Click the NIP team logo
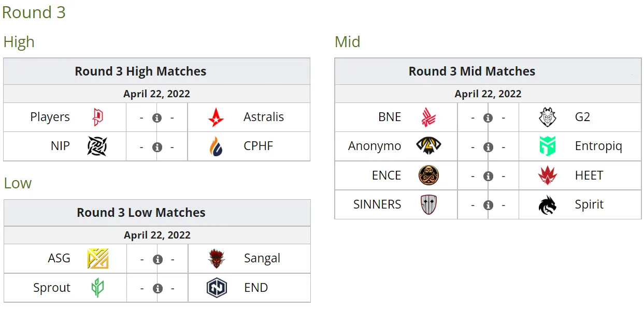This screenshot has width=644, height=311. (x=97, y=146)
